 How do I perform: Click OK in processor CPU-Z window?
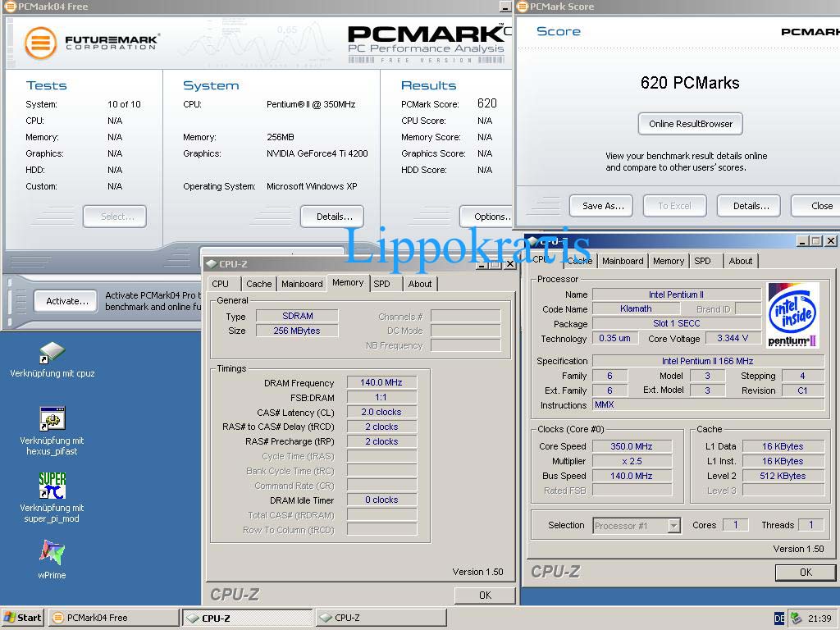(806, 572)
